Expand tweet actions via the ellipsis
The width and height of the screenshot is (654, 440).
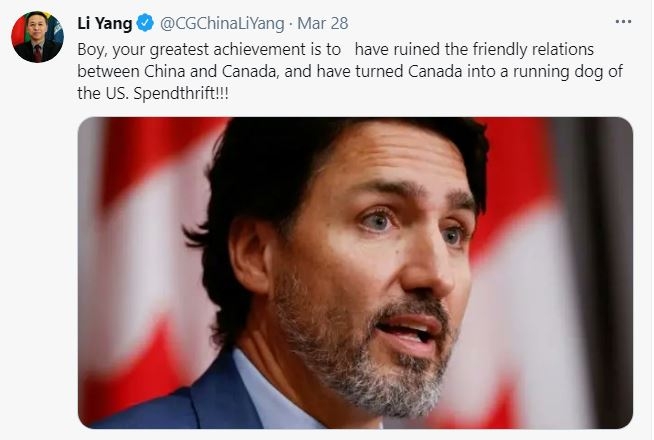[623, 22]
